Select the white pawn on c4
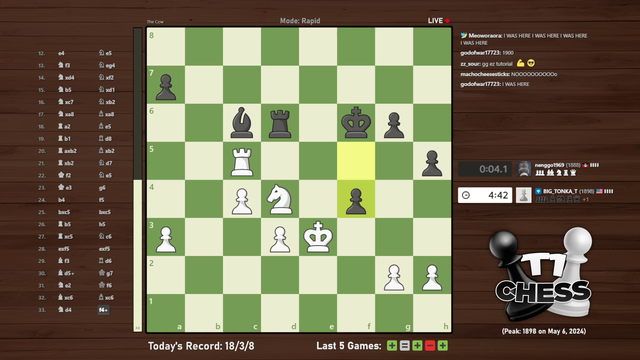640x360 pixels. click(x=242, y=201)
